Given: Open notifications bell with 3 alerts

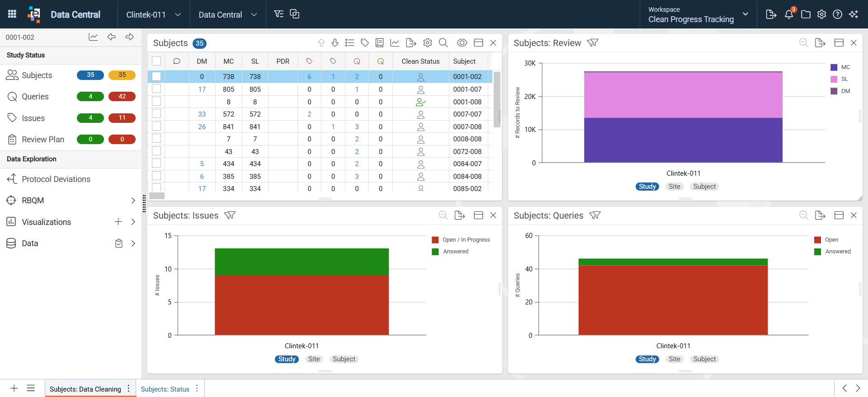Looking at the screenshot, I should (789, 14).
